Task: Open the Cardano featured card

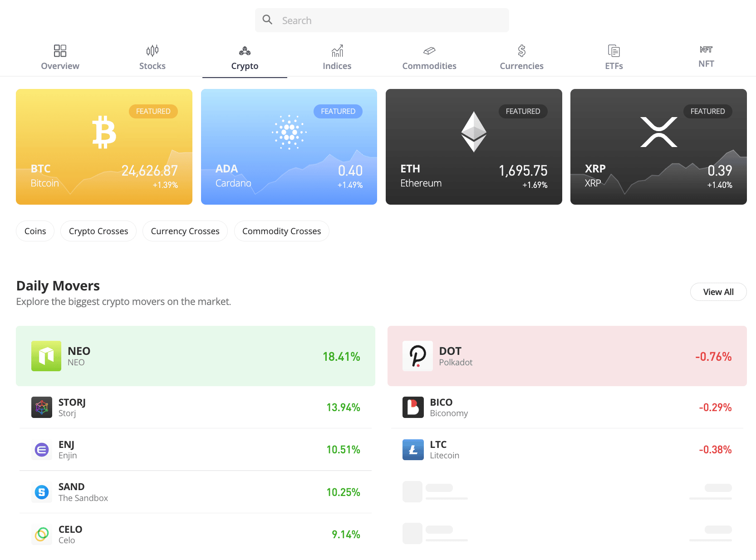Action: pyautogui.click(x=289, y=147)
